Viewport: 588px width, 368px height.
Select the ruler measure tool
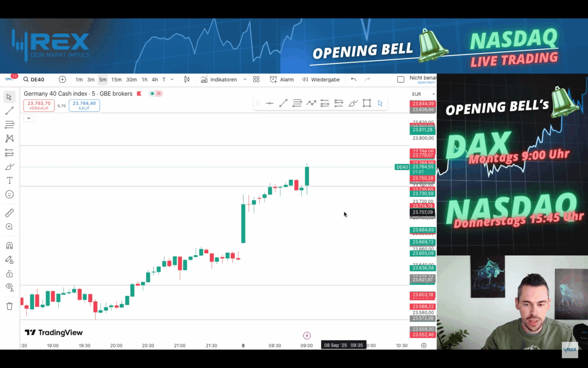(9, 213)
